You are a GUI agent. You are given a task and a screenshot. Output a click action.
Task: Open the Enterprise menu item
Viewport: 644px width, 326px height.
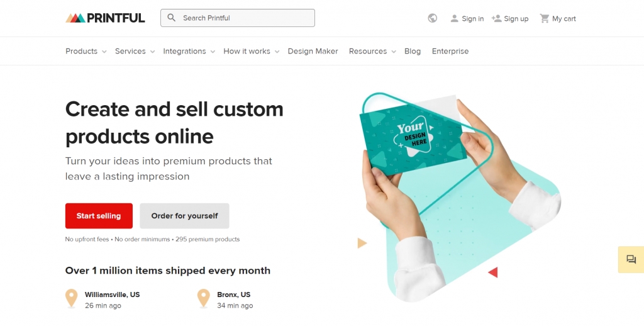tap(450, 52)
